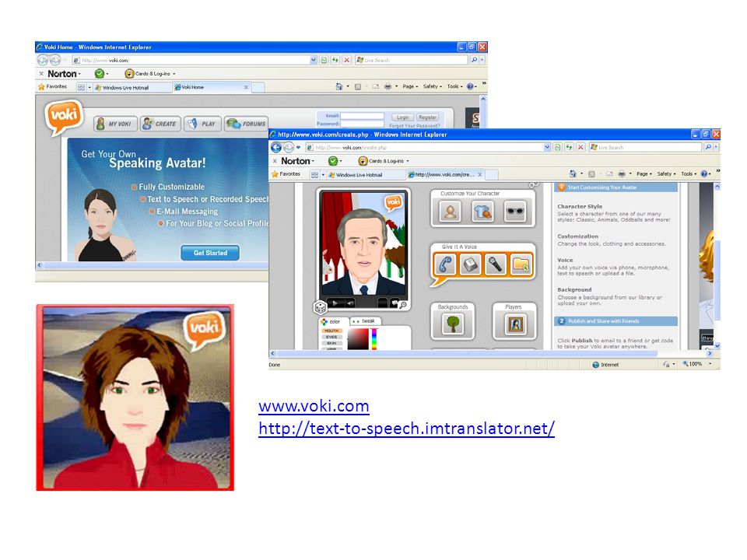Select Windows Live Hotmail tab in Voki Home window
The width and height of the screenshot is (747, 560).
point(132,88)
